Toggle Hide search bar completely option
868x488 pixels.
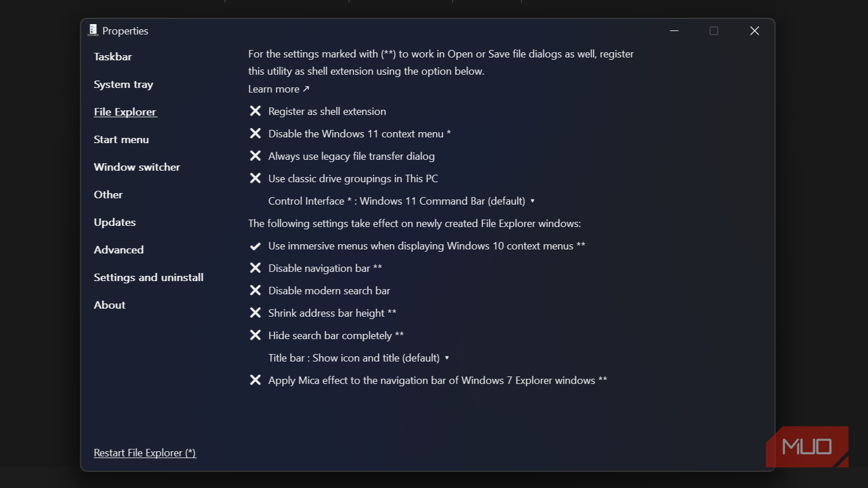point(335,336)
